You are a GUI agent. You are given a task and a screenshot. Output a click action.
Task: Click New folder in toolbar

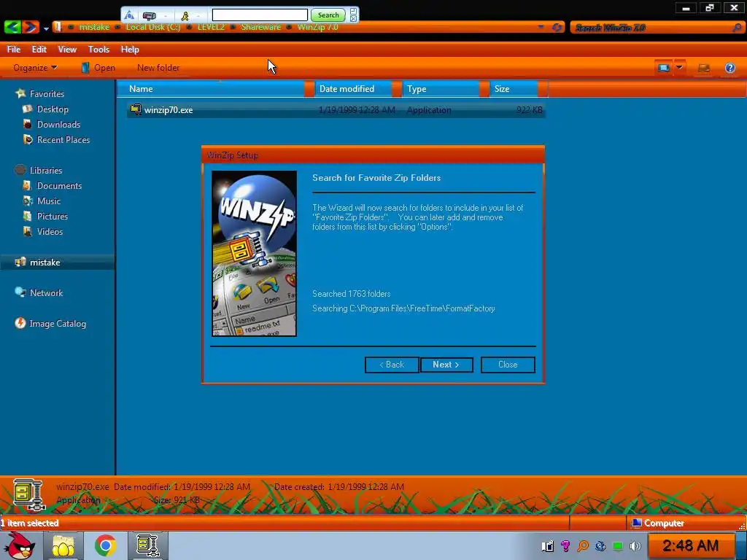158,68
